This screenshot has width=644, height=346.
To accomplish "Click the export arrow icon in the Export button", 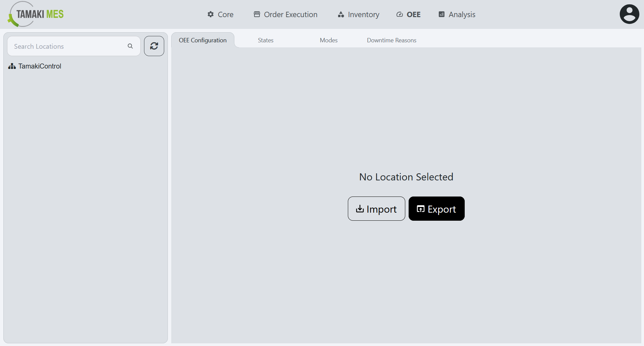I will pos(421,209).
